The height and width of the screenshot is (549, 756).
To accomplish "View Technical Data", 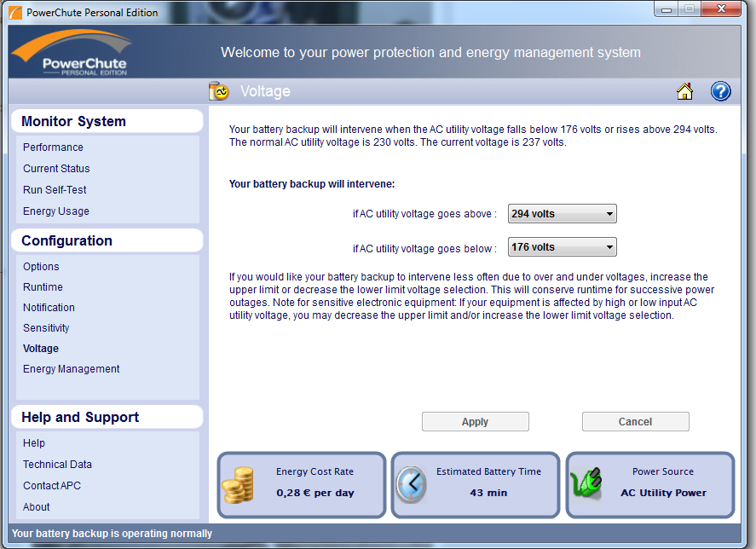I will [57, 464].
